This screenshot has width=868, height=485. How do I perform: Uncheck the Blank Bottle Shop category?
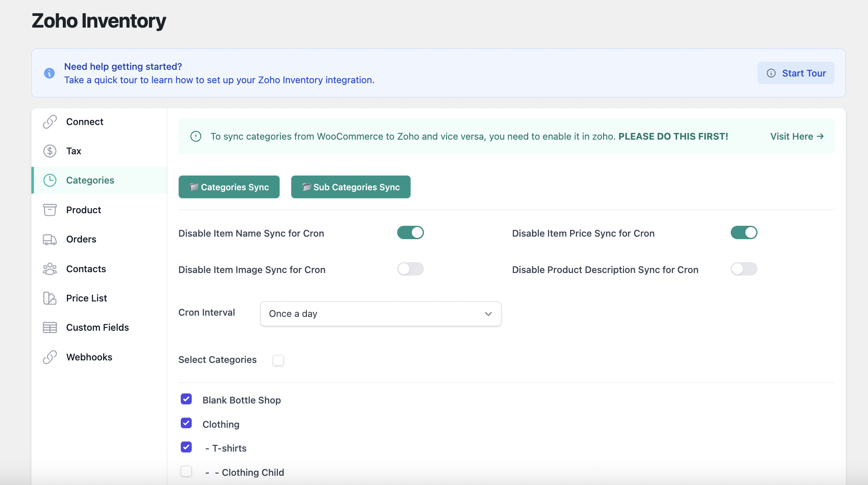pos(186,399)
